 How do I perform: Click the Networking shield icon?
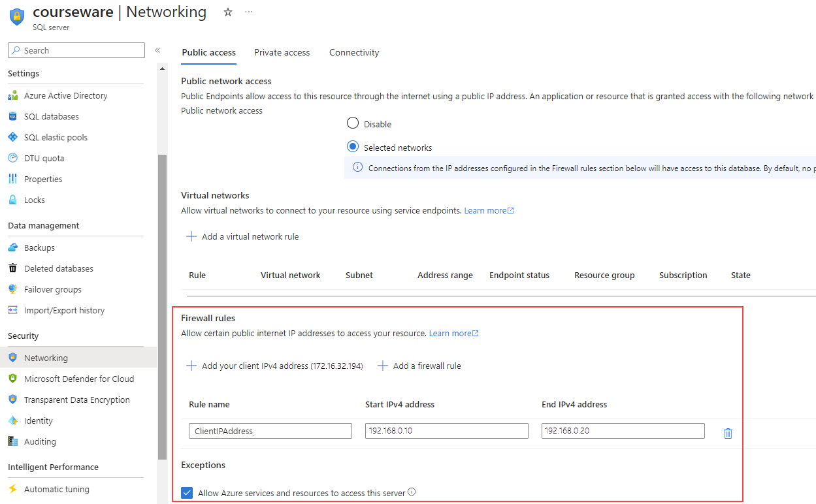[x=12, y=358]
